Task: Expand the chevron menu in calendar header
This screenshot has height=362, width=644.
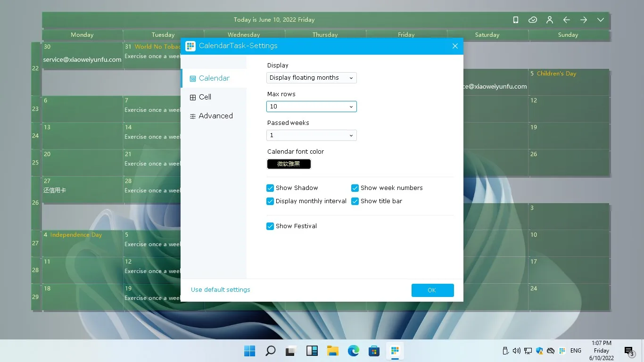Action: point(601,20)
